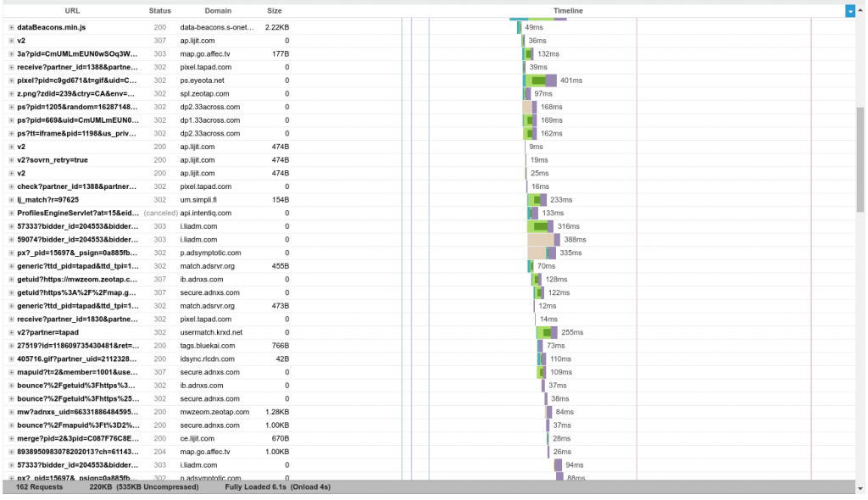Open the v2?sovrn_retry=true request URL
The image size is (868, 500).
pyautogui.click(x=53, y=160)
